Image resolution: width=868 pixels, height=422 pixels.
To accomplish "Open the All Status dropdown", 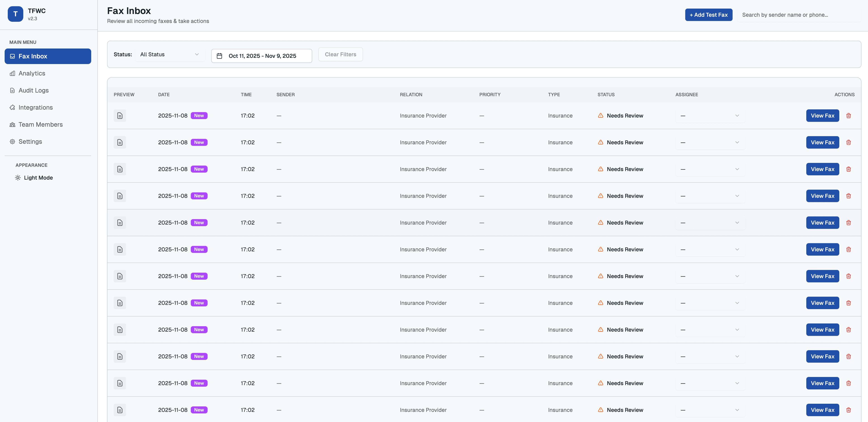I will (x=170, y=55).
